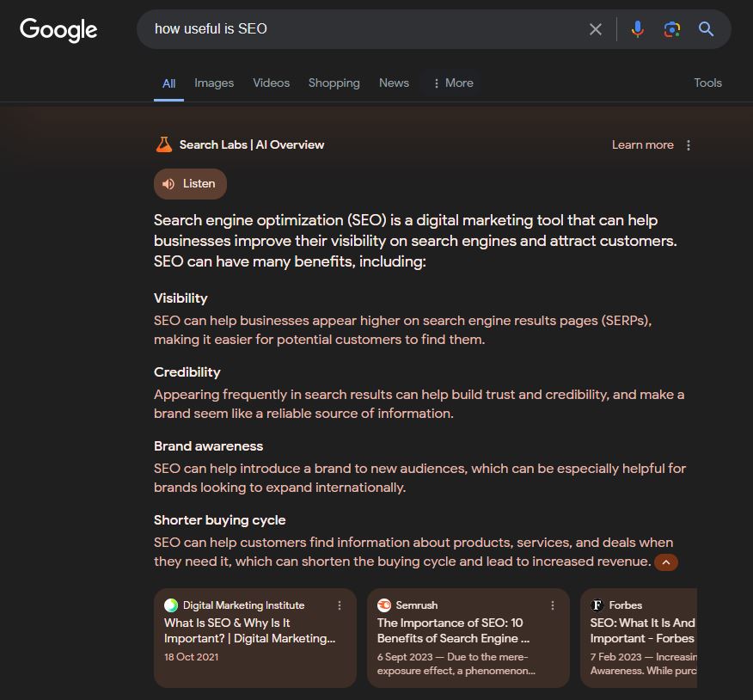Switch to the Images tab
753x700 pixels.
[x=214, y=83]
